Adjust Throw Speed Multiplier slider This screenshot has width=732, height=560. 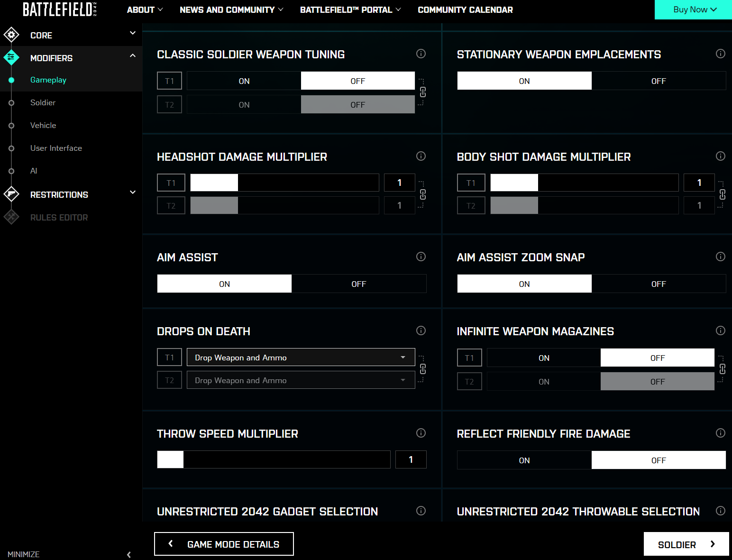(274, 459)
